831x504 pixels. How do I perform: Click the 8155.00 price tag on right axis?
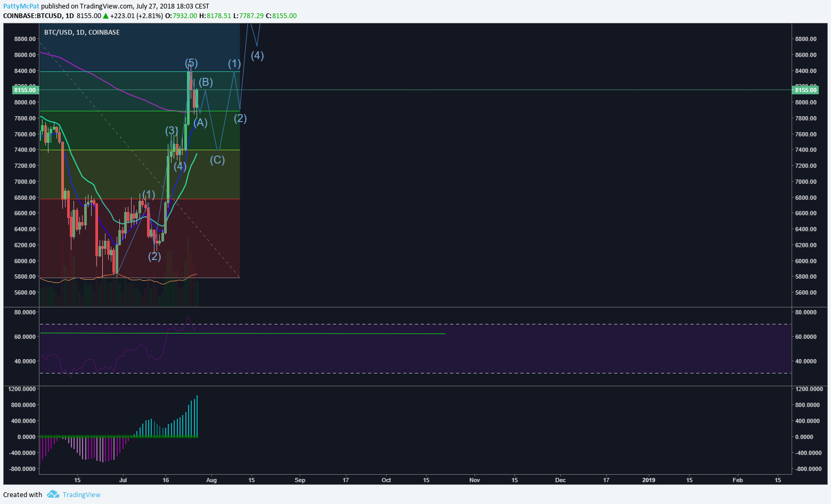point(805,90)
